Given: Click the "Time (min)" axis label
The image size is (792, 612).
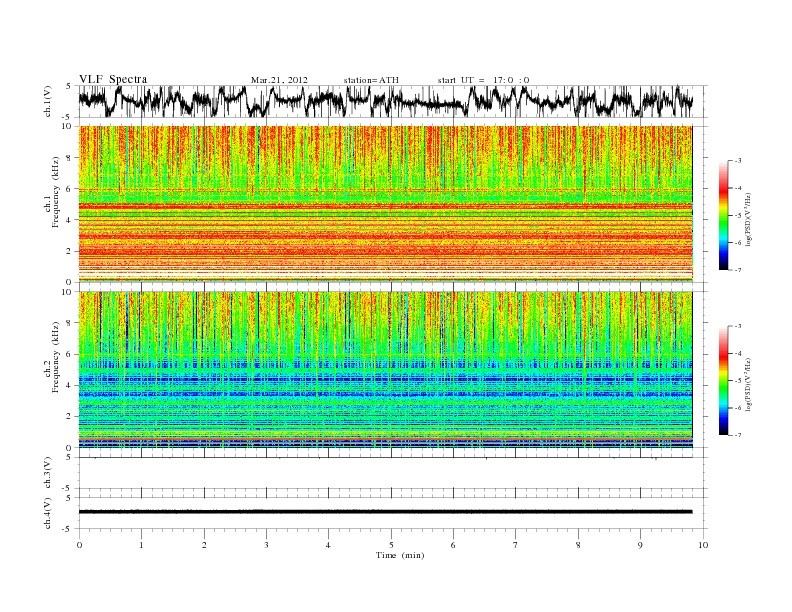Looking at the screenshot, I should tap(400, 555).
